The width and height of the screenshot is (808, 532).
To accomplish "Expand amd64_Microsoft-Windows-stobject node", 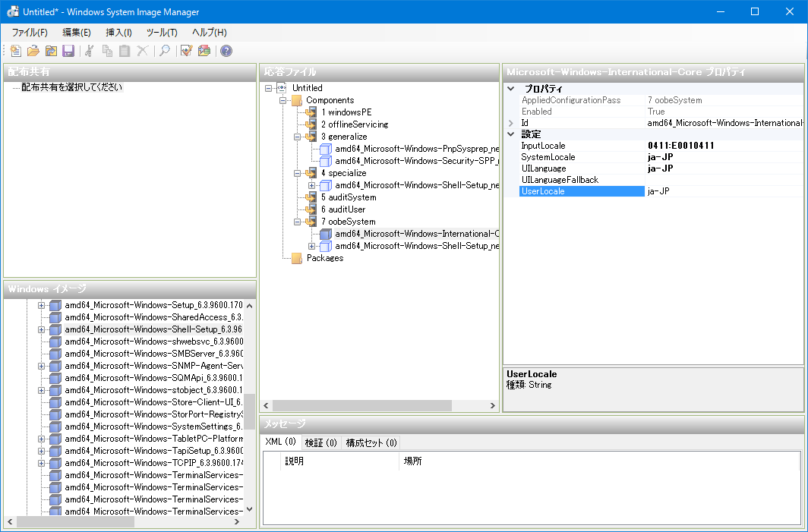I will (x=41, y=390).
